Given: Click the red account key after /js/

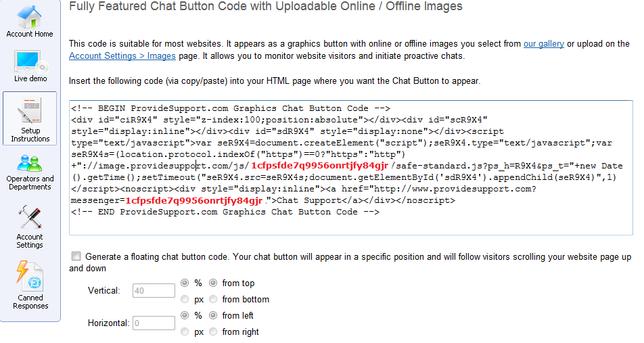Looking at the screenshot, I should coord(319,166).
